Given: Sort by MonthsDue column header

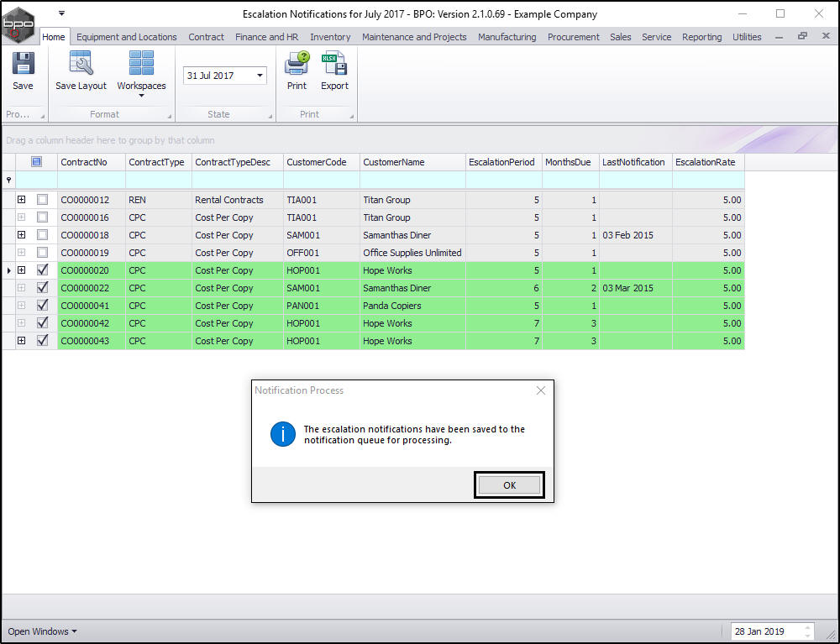Looking at the screenshot, I should 570,162.
